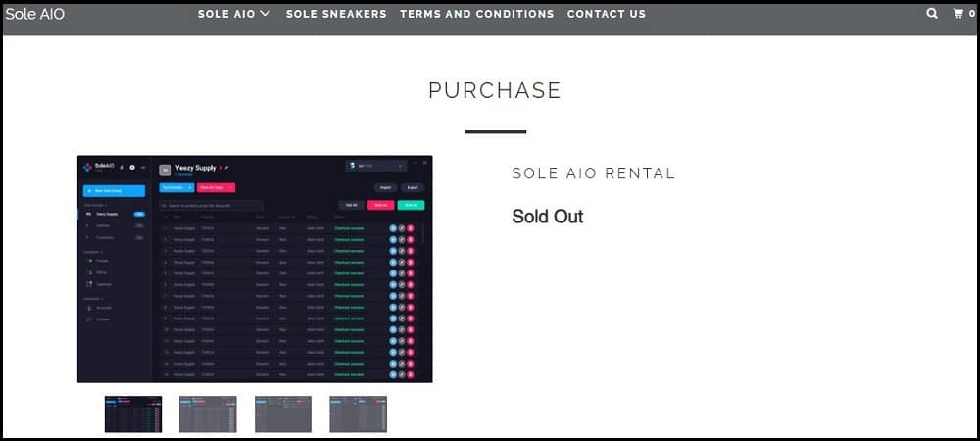Open the site search magnifier icon
The image size is (980, 441).
tap(932, 13)
